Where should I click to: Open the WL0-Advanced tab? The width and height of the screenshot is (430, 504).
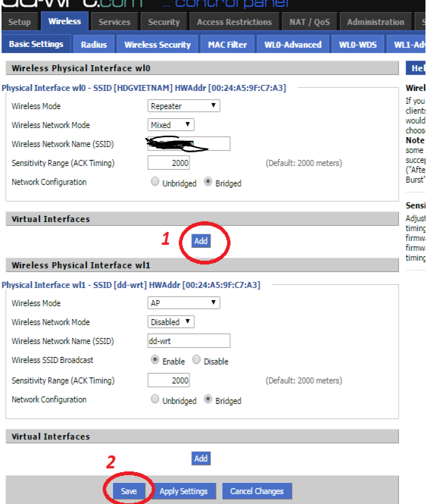click(x=293, y=45)
